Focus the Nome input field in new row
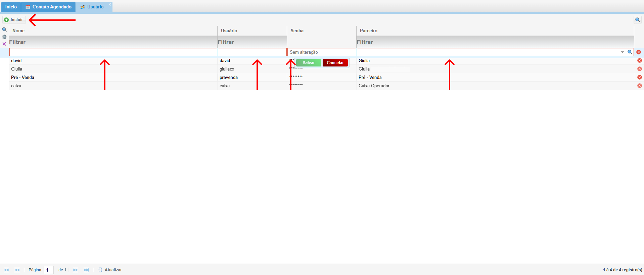The width and height of the screenshot is (644, 275). pyautogui.click(x=113, y=52)
